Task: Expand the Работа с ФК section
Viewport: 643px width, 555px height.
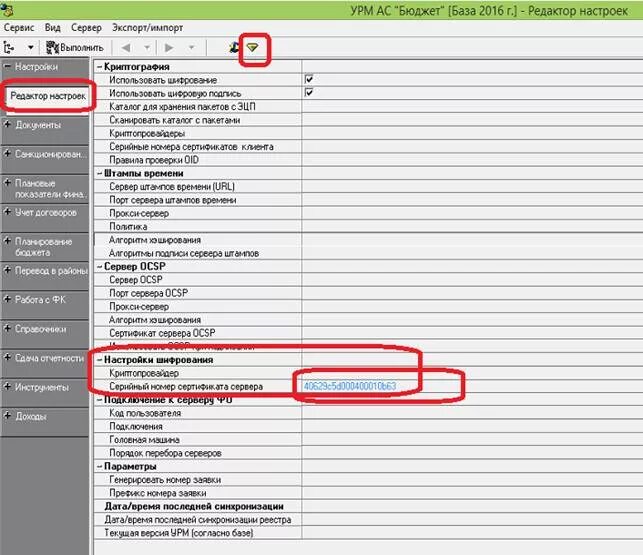Action: pyautogui.click(x=7, y=299)
